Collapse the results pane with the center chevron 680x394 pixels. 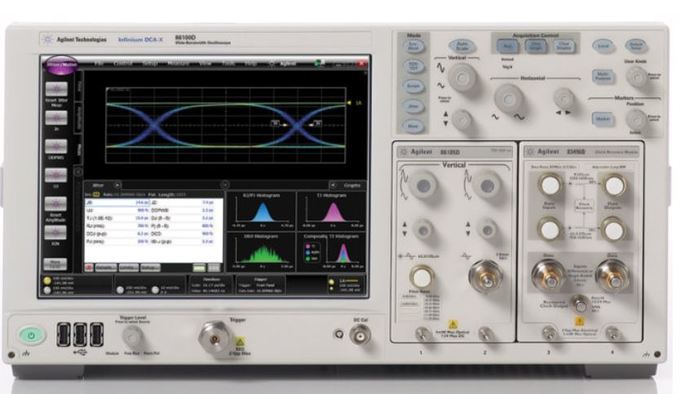pyautogui.click(x=225, y=185)
